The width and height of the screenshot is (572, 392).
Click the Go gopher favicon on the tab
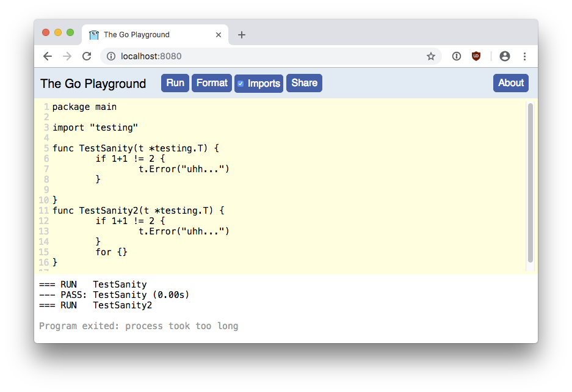(x=94, y=35)
